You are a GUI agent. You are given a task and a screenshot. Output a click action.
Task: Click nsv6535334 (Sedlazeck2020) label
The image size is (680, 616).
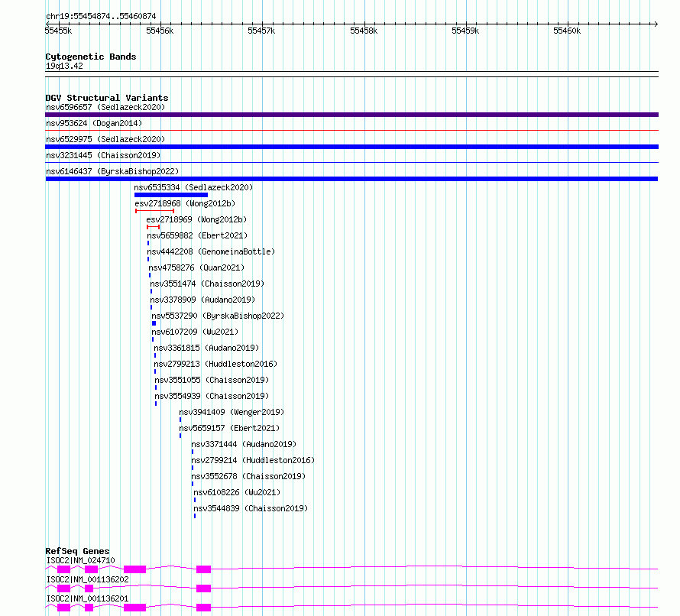(193, 187)
